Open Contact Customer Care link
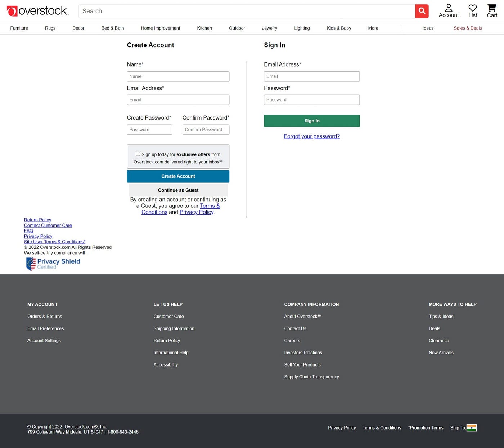 point(48,225)
